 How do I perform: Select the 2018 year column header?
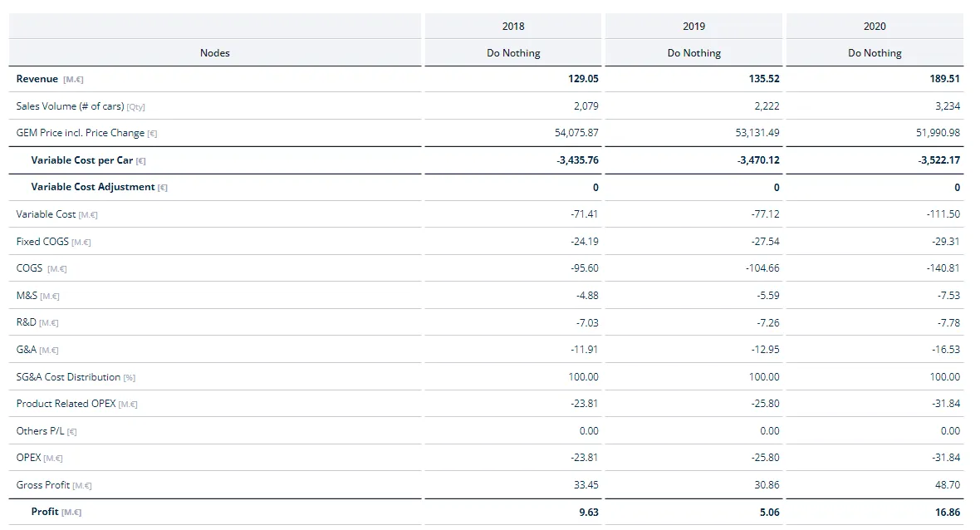point(513,27)
